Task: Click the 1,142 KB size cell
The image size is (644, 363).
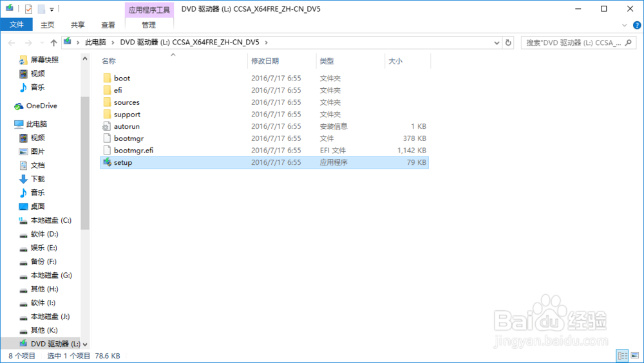Action: point(412,151)
